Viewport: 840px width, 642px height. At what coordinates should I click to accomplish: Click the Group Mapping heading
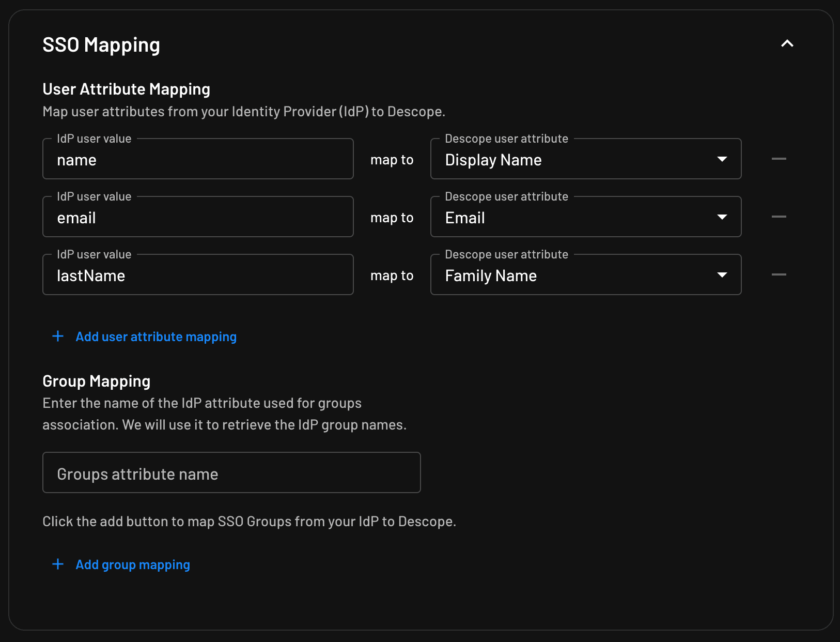click(97, 381)
